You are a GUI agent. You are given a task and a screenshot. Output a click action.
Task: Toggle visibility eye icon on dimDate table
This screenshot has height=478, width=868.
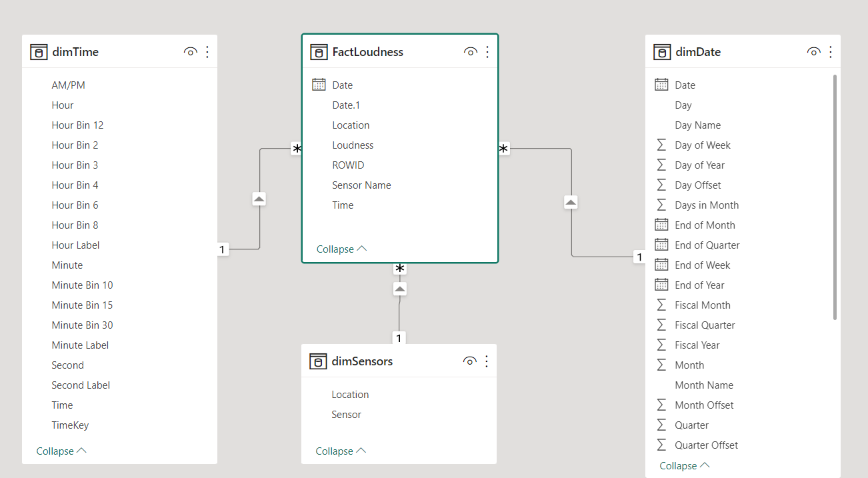814,52
